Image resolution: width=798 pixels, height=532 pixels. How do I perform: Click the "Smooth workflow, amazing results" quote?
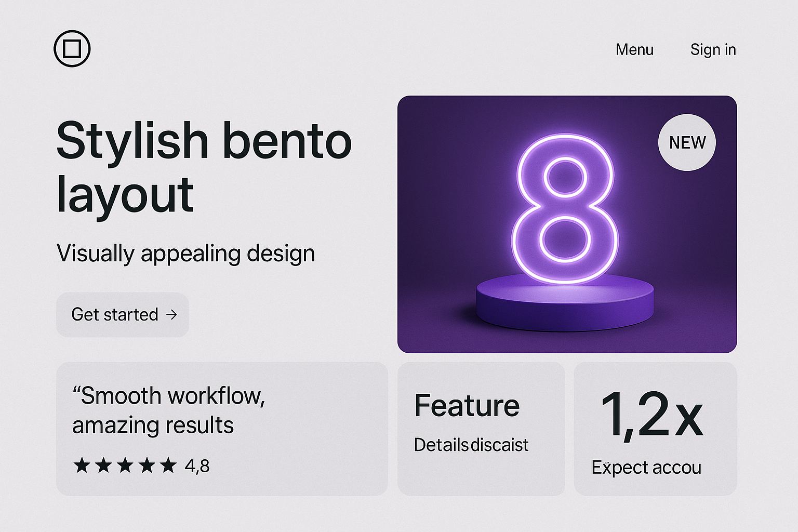click(x=169, y=410)
